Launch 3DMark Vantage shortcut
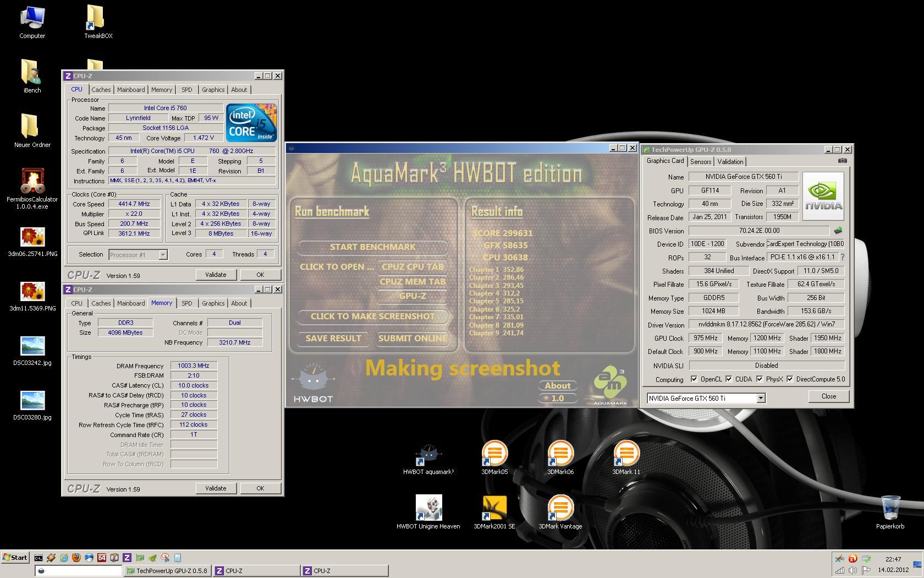Screen dimensions: 924x578 560,512
